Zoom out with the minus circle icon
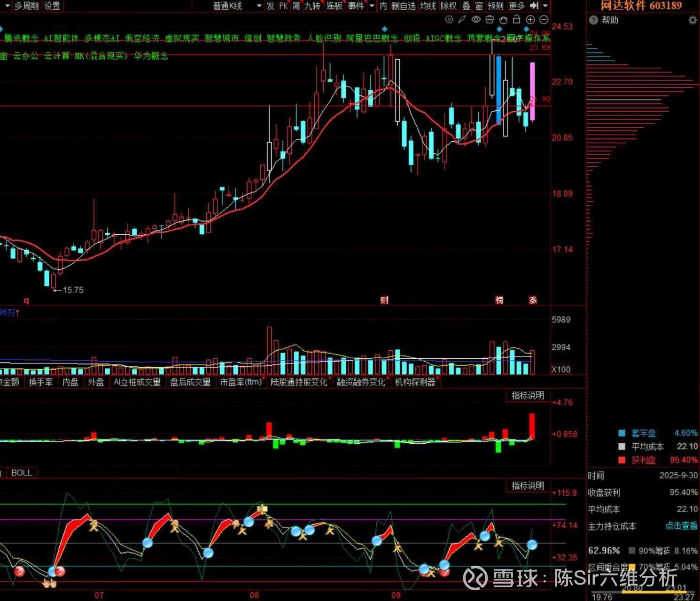This screenshot has width=700, height=601. click(544, 20)
